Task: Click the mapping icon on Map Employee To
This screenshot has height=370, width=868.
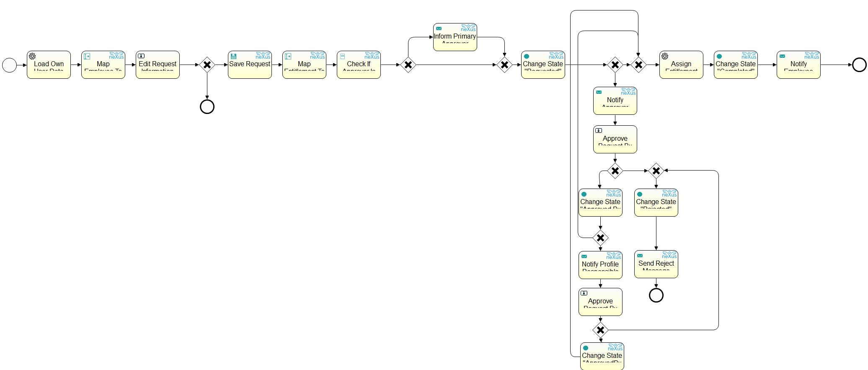Action: pos(87,56)
